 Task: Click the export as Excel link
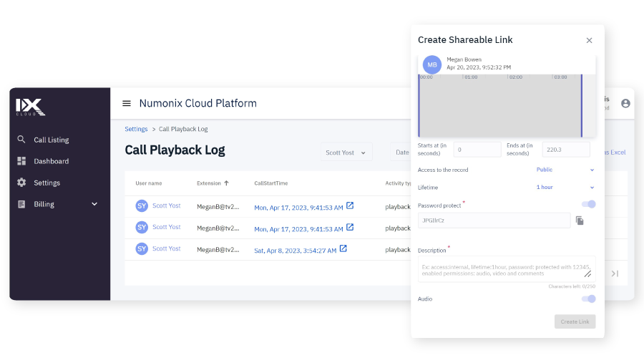click(615, 152)
